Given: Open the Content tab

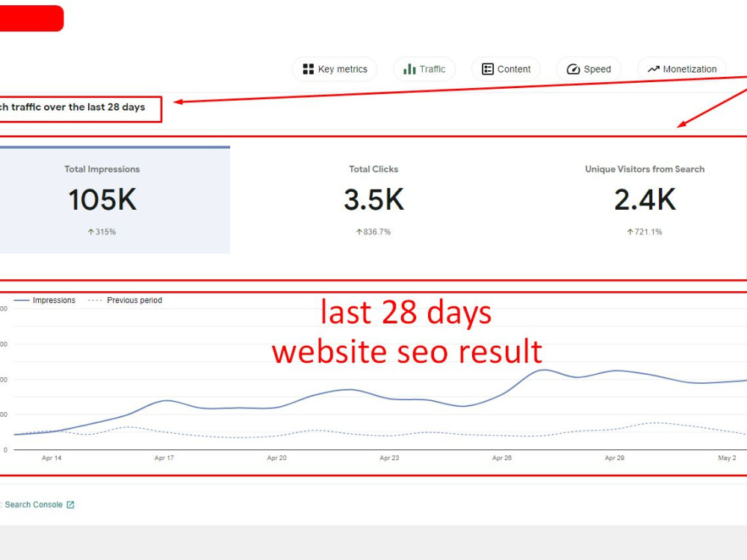Looking at the screenshot, I should 506,69.
